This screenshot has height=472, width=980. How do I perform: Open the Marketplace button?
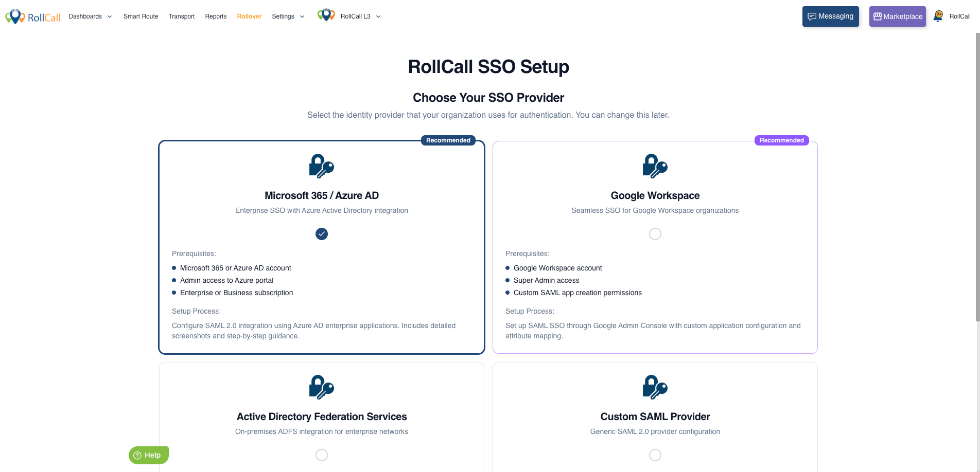[x=897, y=16]
